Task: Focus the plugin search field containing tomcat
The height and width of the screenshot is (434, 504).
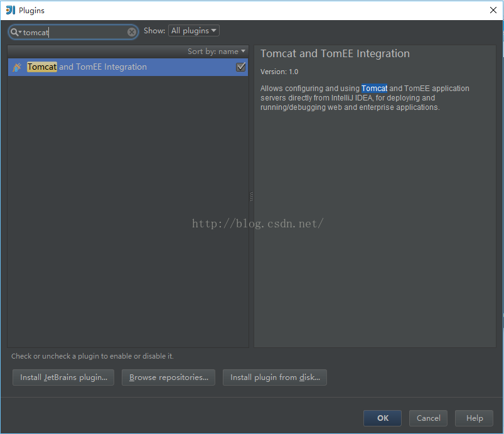Action: 73,32
